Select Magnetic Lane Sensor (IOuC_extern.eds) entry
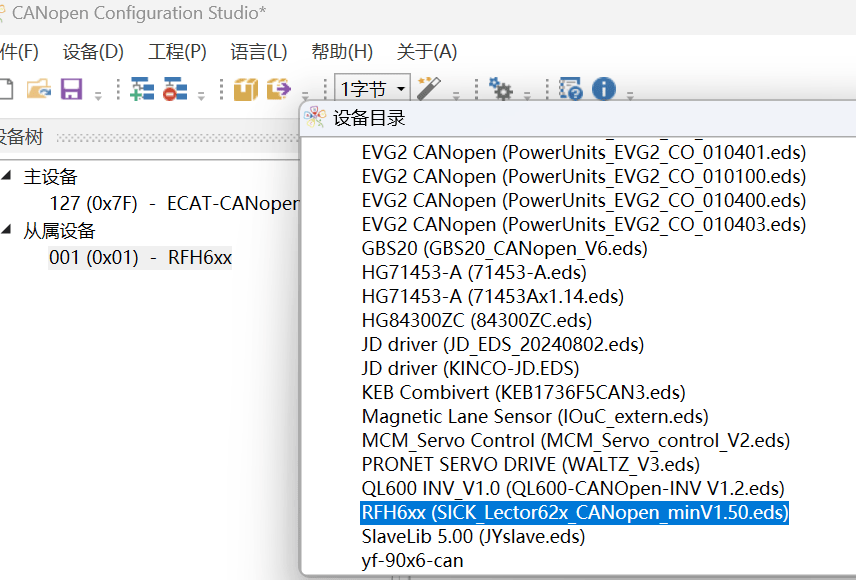This screenshot has height=580, width=856. point(535,417)
